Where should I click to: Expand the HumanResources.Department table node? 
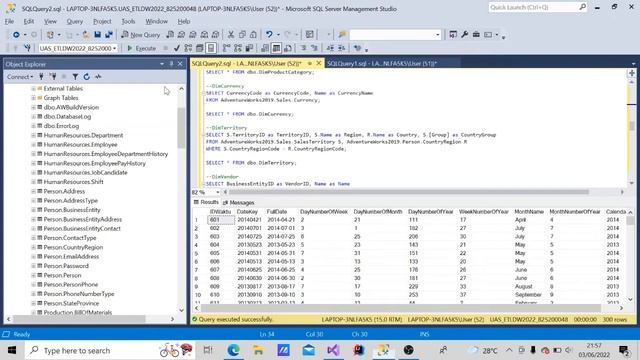pyautogui.click(x=33, y=135)
